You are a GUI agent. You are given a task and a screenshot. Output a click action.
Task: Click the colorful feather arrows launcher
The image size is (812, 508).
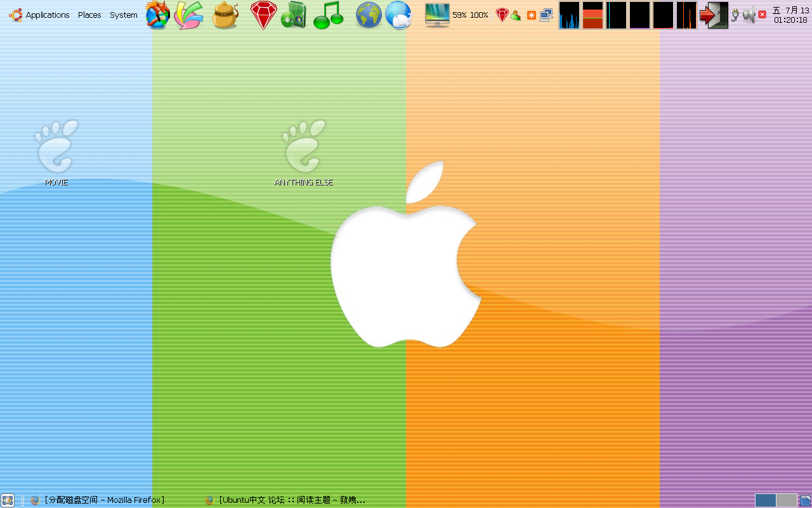pos(189,15)
